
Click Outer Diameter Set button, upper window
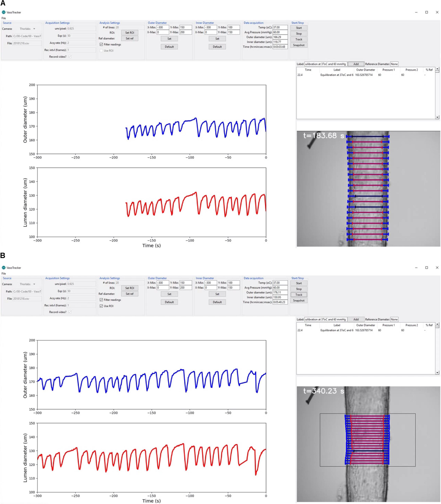[169, 39]
